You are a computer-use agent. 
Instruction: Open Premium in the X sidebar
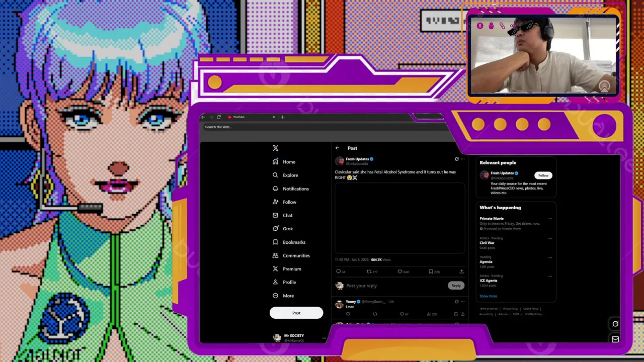coord(287,269)
